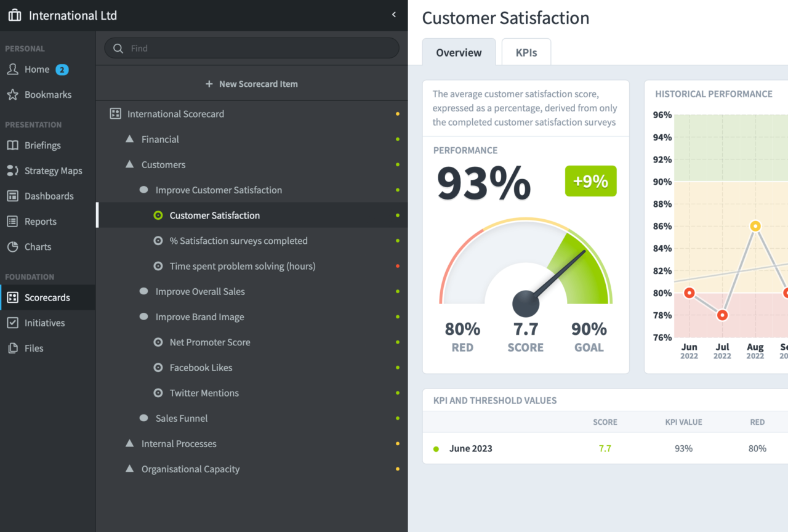
Task: Select the June 2023 threshold row
Action: point(470,448)
